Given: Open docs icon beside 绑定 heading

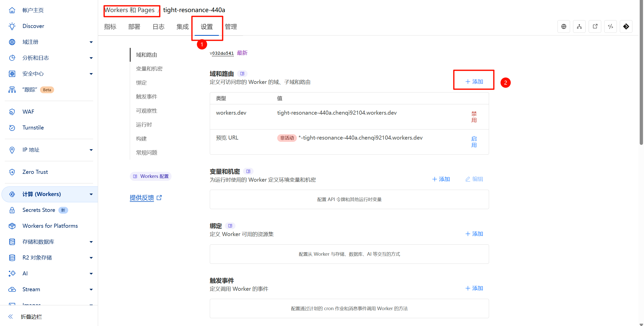Looking at the screenshot, I should pos(230,226).
